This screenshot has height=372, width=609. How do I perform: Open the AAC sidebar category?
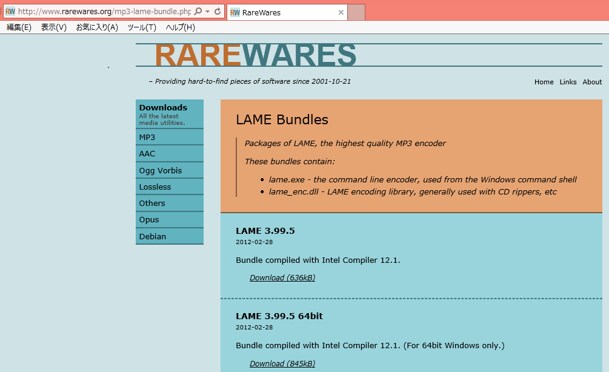tap(170, 153)
